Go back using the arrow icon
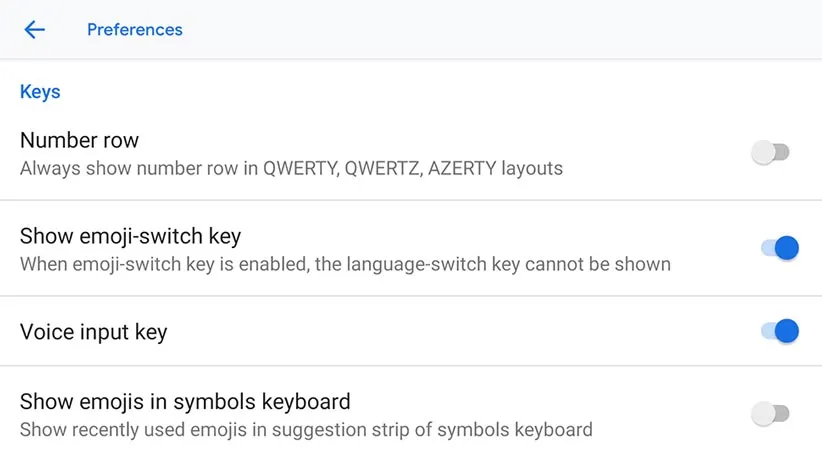This screenshot has width=822, height=463. pos(35,30)
